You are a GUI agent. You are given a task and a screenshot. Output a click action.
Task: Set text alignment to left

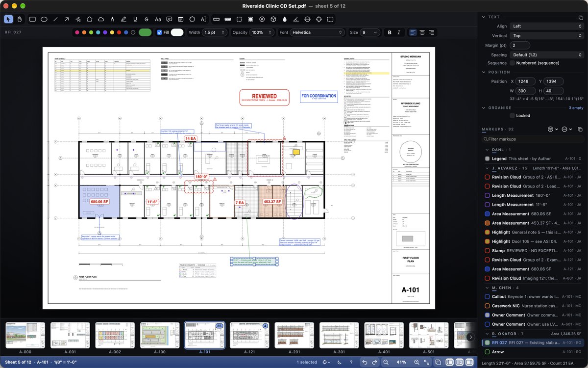click(413, 32)
